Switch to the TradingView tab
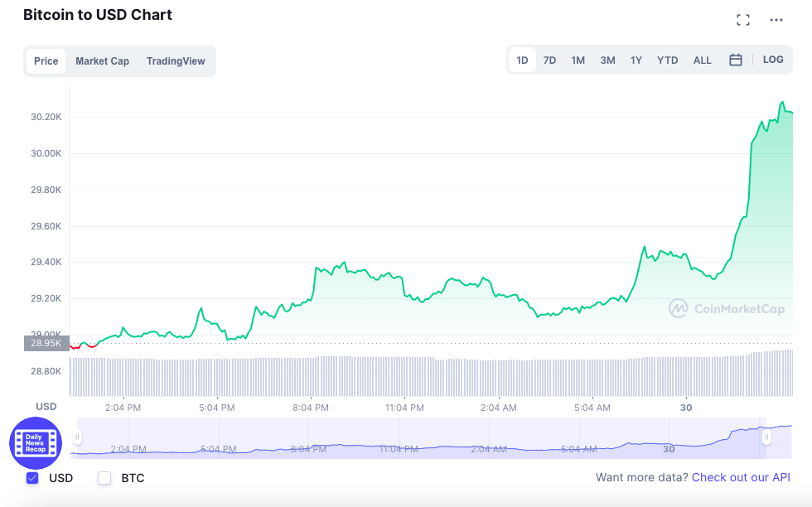 point(176,61)
